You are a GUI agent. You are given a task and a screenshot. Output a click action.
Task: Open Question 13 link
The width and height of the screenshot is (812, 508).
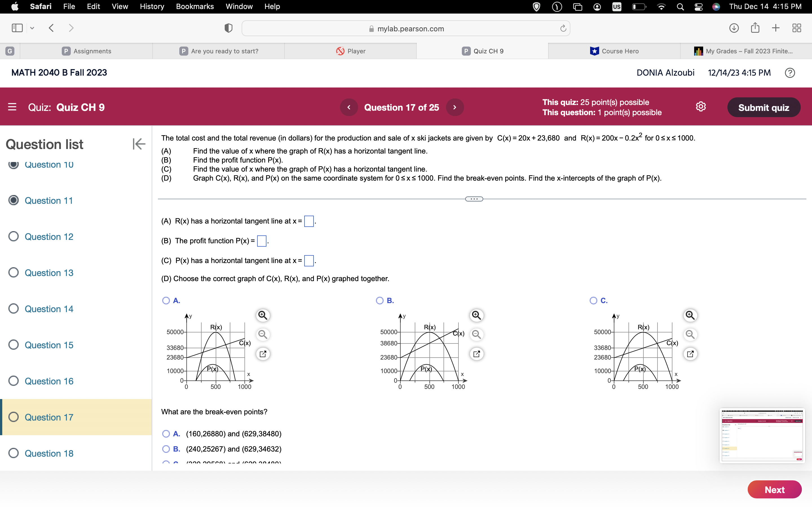pyautogui.click(x=49, y=273)
